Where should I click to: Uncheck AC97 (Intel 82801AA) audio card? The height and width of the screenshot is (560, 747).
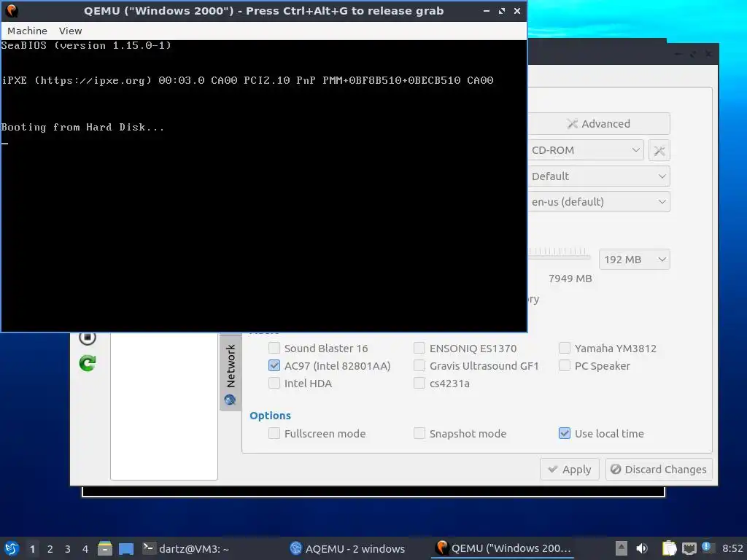point(274,366)
